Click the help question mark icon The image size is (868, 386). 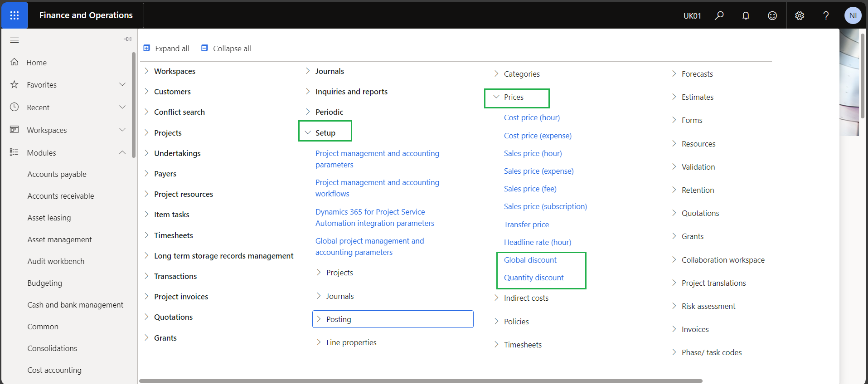[x=826, y=16]
